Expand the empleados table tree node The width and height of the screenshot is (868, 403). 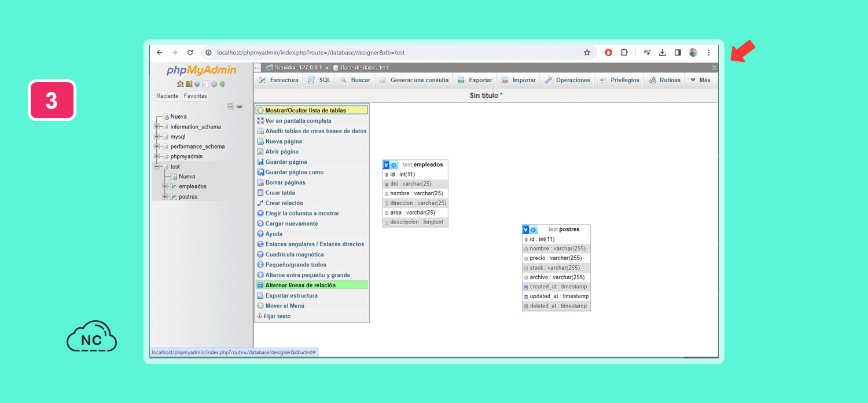pyautogui.click(x=165, y=186)
